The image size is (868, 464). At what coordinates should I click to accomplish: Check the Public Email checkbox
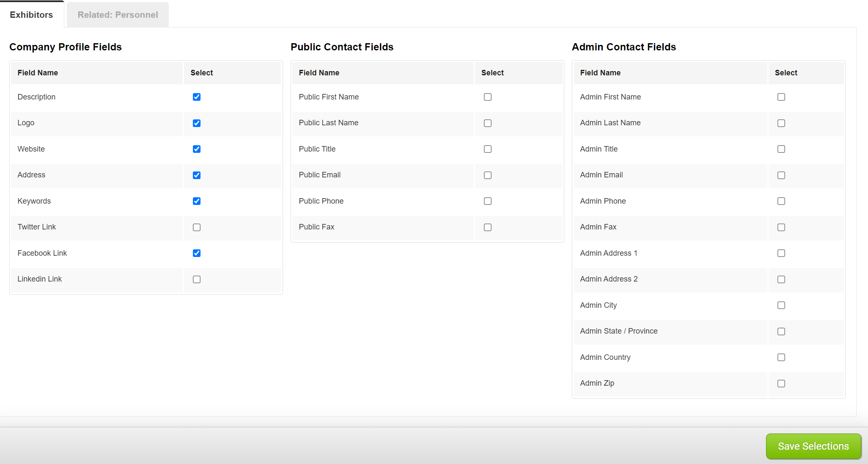[x=488, y=175]
